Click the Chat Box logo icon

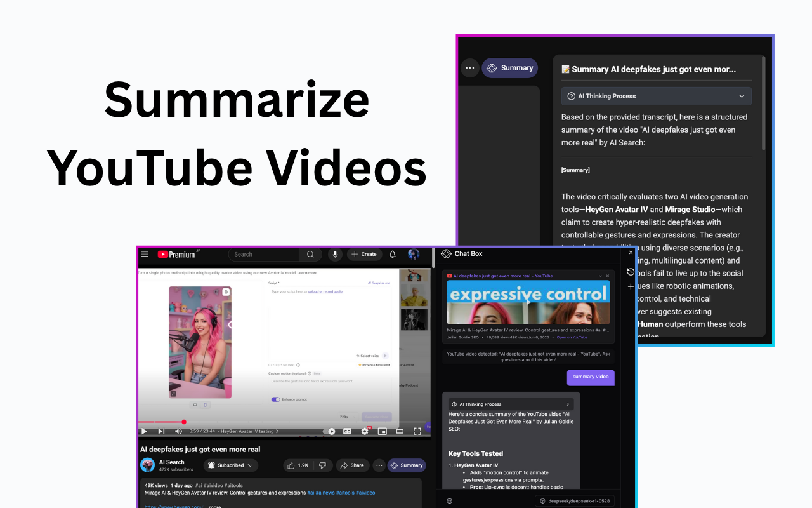(x=446, y=254)
